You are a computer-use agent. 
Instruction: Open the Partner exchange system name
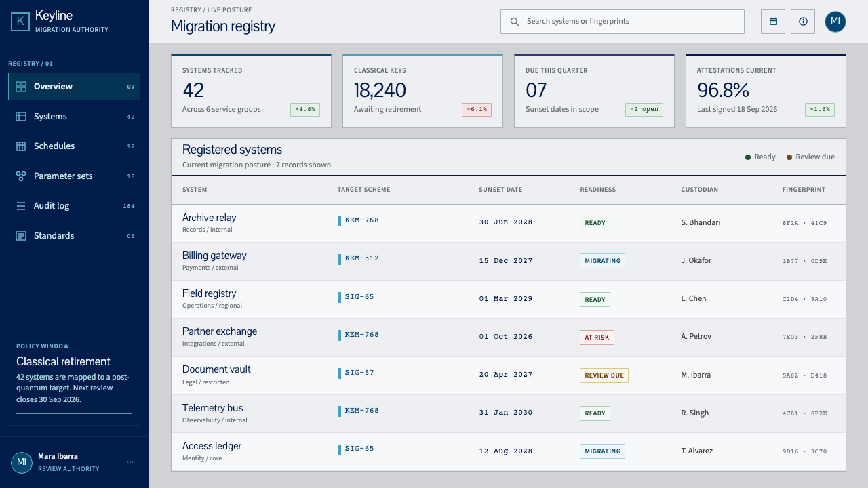click(x=220, y=331)
